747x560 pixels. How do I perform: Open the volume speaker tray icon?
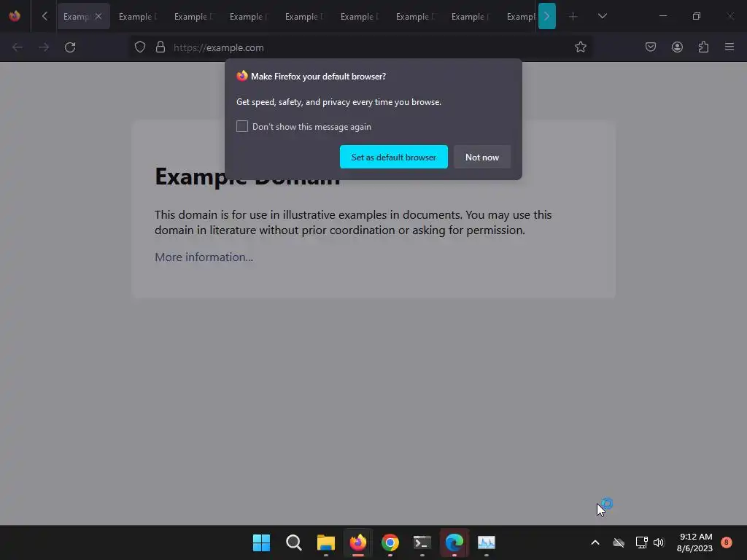659,542
